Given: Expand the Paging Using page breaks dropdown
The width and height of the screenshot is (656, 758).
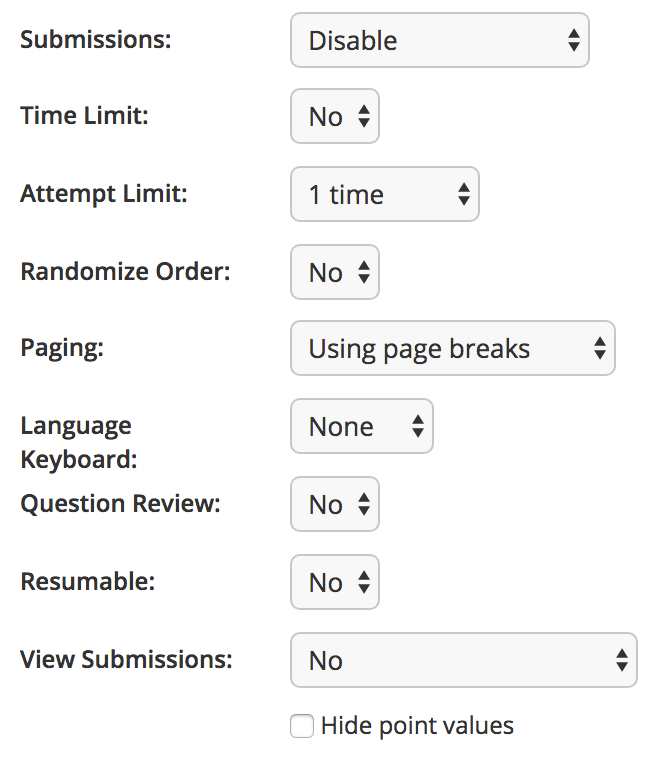Looking at the screenshot, I should pyautogui.click(x=452, y=348).
